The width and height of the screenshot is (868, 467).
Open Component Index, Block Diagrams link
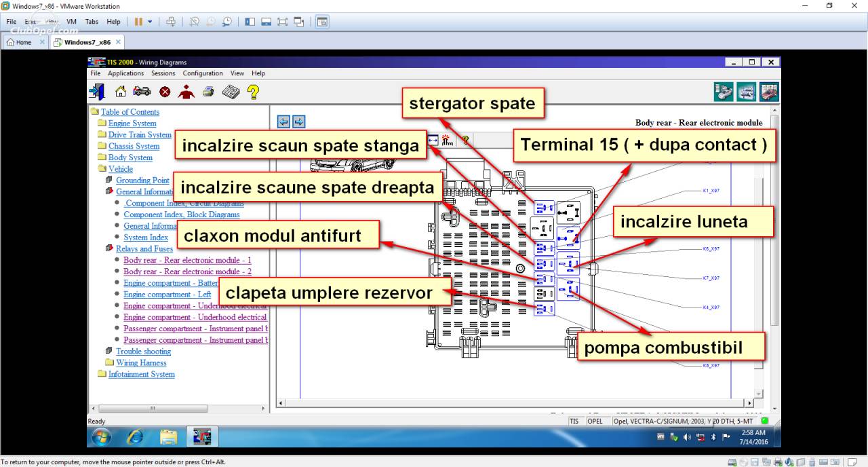tap(182, 214)
